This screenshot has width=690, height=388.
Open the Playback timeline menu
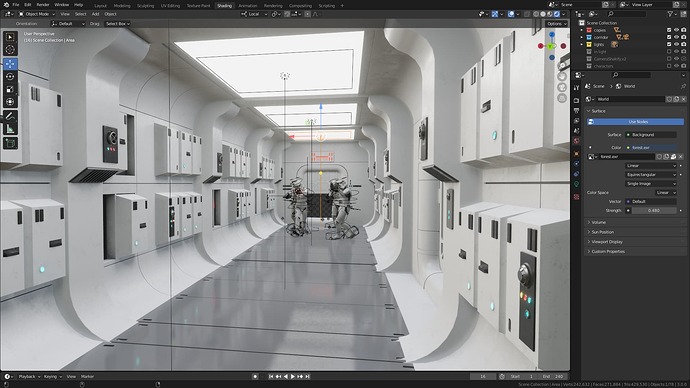29,377
